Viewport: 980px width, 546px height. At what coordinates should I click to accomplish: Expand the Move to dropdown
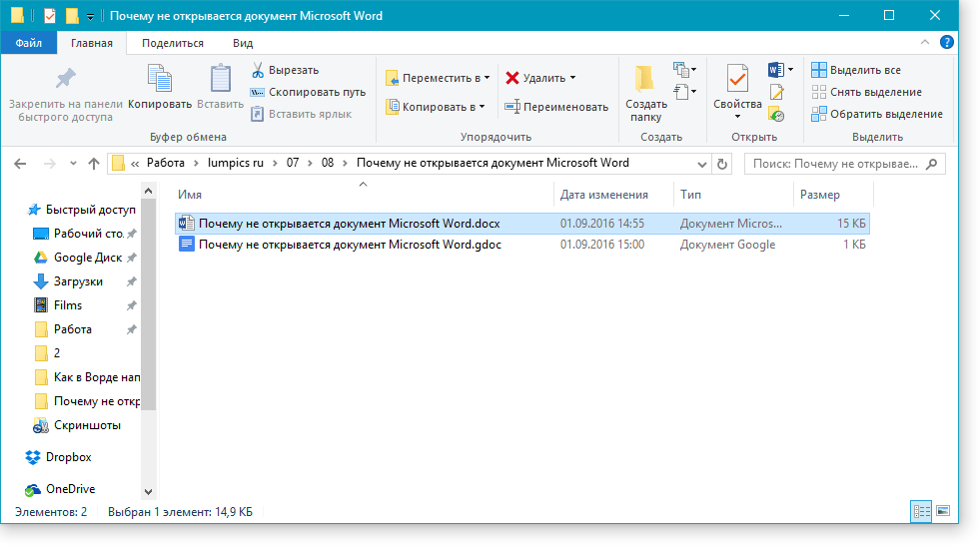coord(487,78)
